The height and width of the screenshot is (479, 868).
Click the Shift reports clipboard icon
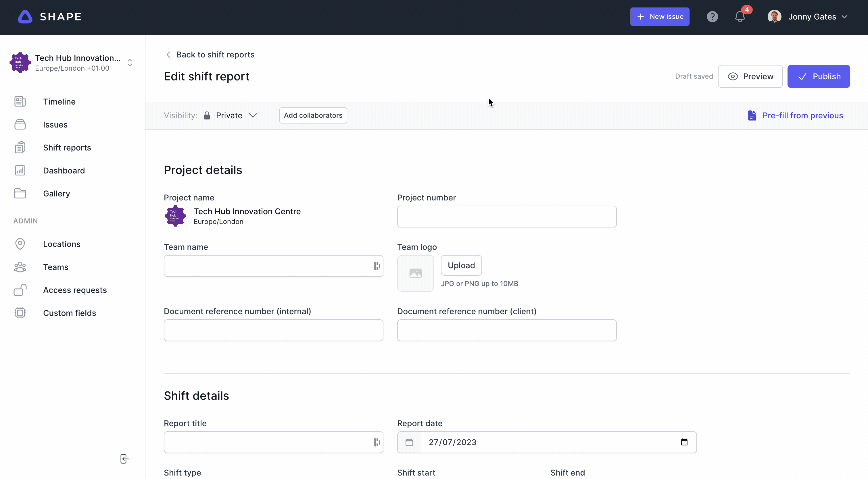20,147
